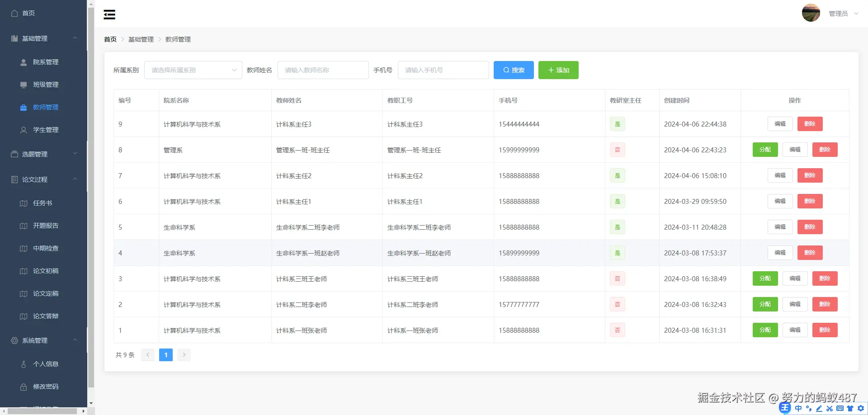Screen dimensions: 868x415
Task: Click the administrator avatar picture
Action: 811,13
